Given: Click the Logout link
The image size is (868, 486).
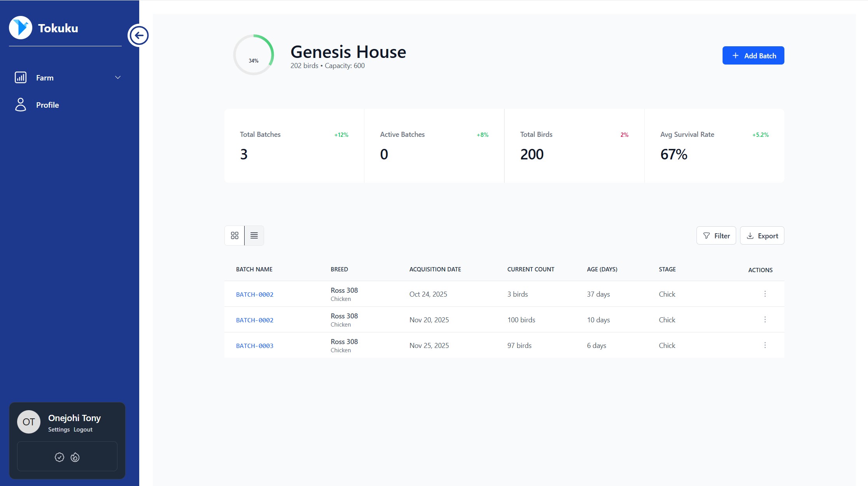Looking at the screenshot, I should [x=83, y=430].
